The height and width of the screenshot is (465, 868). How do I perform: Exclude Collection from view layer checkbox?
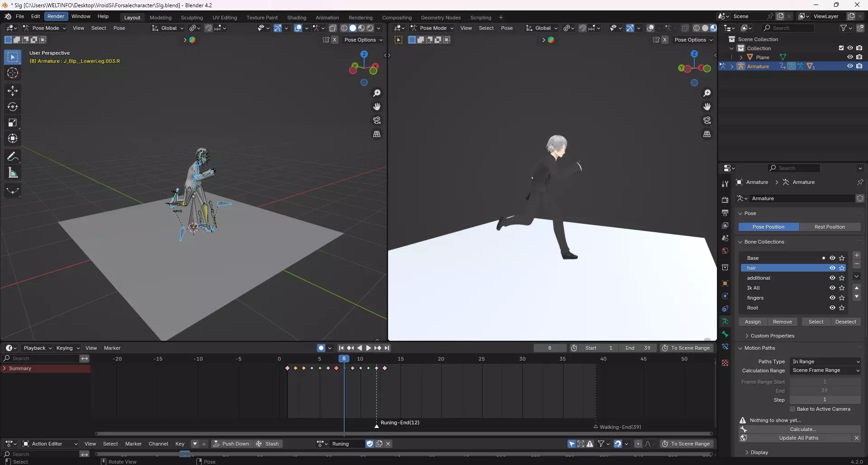(841, 48)
